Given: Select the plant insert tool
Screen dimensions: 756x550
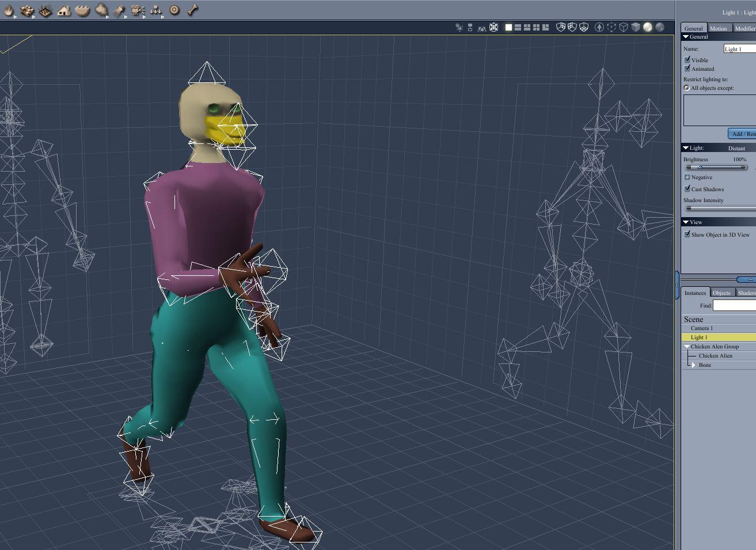Looking at the screenshot, I should (x=45, y=10).
